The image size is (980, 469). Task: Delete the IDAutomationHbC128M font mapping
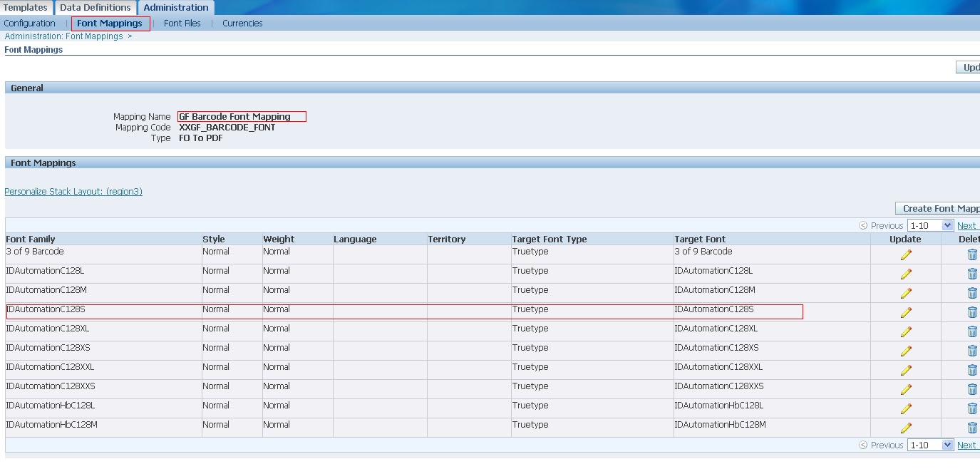point(971,427)
